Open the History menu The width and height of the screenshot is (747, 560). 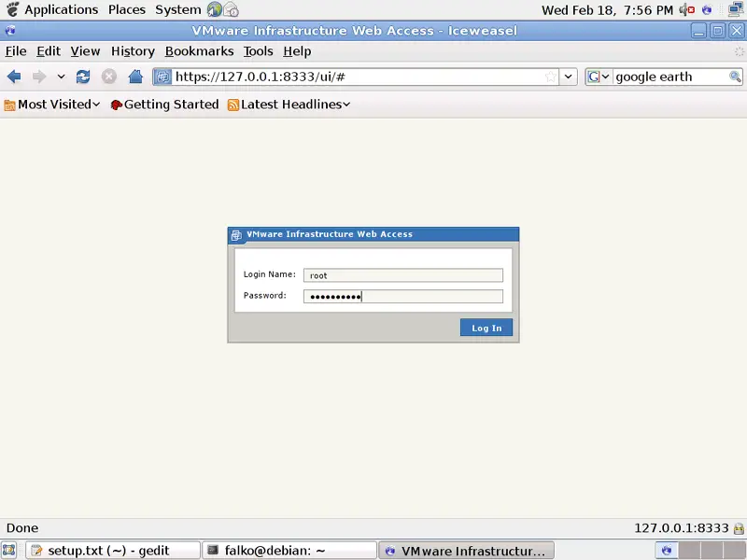point(133,51)
